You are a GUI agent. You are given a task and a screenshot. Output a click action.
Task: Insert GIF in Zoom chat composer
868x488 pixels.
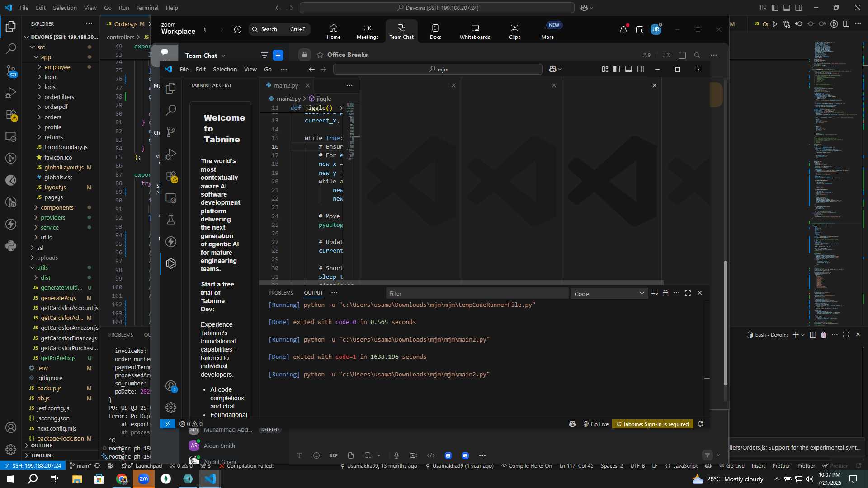coord(334,455)
